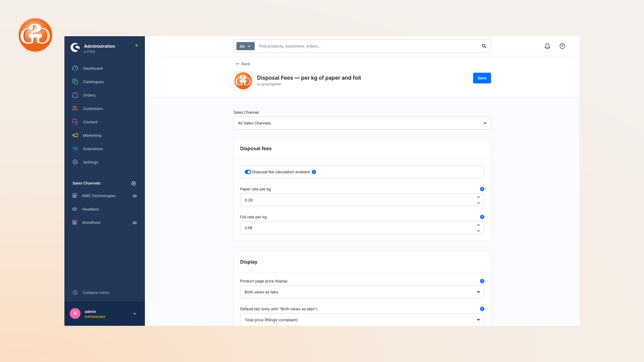Show help tooltip for Product page price display
This screenshot has height=362, width=644.
(482, 281)
